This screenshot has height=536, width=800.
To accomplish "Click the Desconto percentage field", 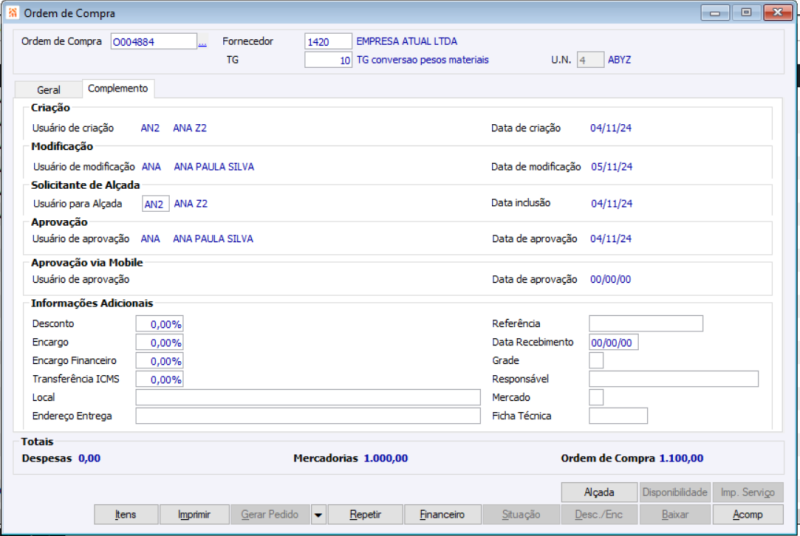I will click(x=159, y=324).
